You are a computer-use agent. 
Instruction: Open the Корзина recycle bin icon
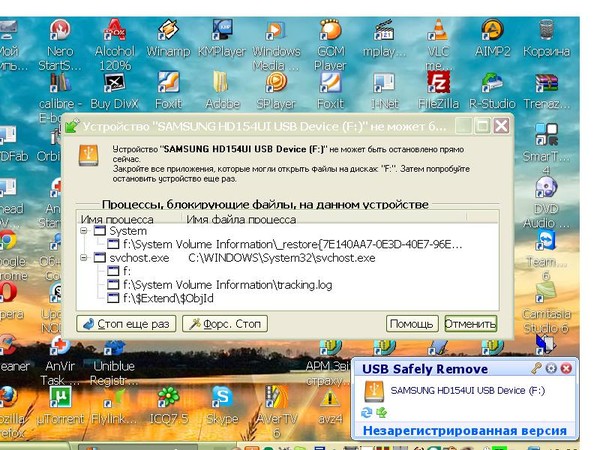tap(546, 38)
